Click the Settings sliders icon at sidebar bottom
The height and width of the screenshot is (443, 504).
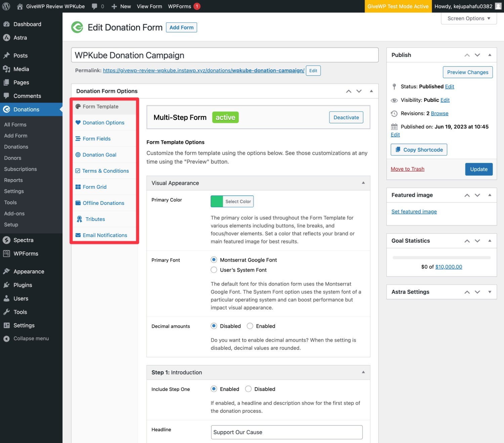click(x=6, y=325)
